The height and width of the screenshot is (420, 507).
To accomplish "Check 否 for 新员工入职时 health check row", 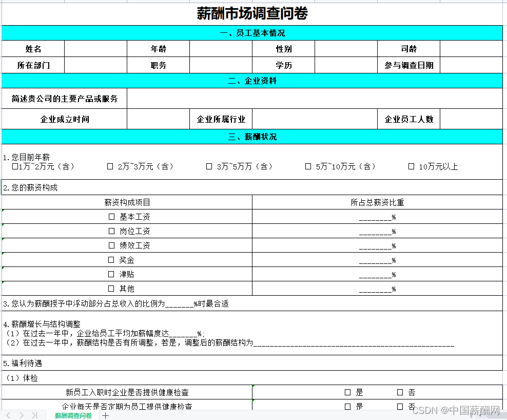I will 400,392.
